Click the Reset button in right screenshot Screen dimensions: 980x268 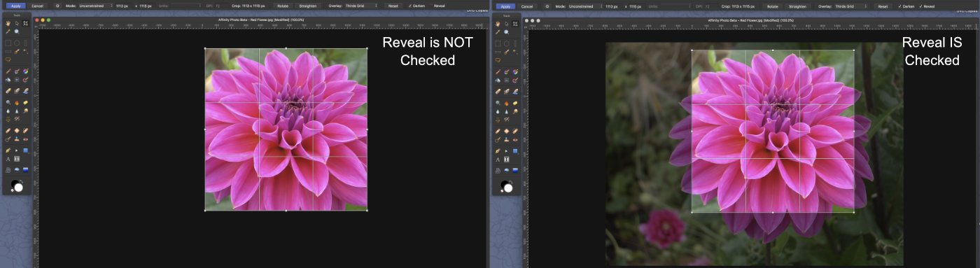[x=883, y=6]
